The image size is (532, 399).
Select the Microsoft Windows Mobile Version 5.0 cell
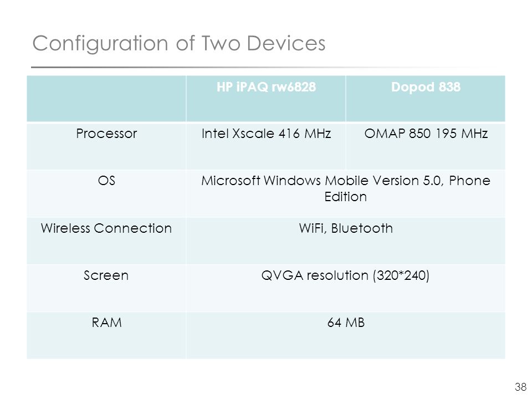pos(346,193)
